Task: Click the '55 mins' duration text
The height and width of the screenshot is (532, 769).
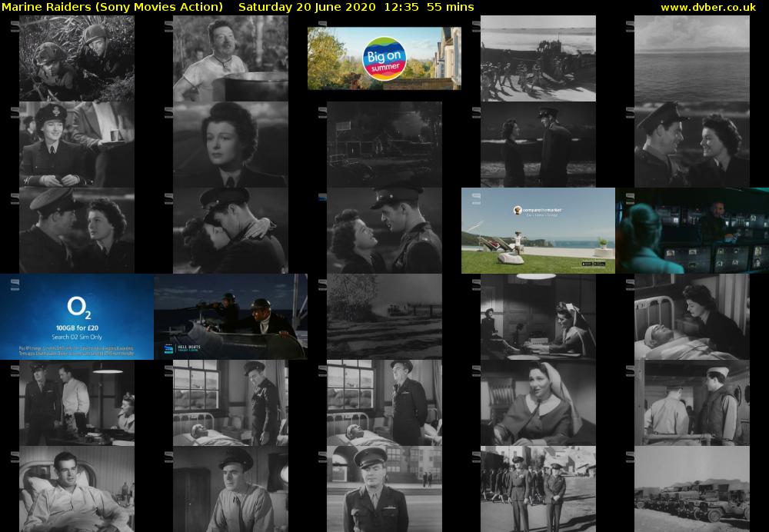Action: (450, 7)
